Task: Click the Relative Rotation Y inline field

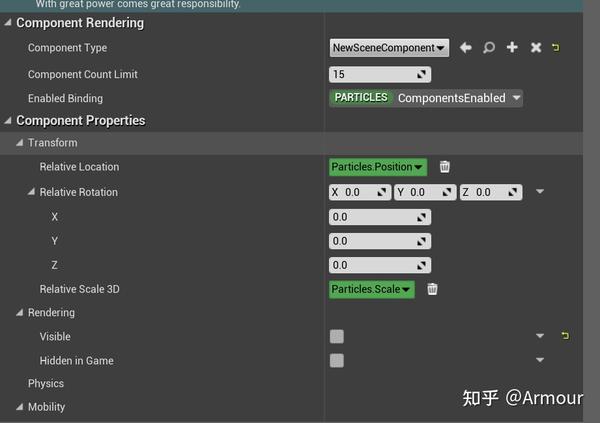Action: [x=425, y=192]
